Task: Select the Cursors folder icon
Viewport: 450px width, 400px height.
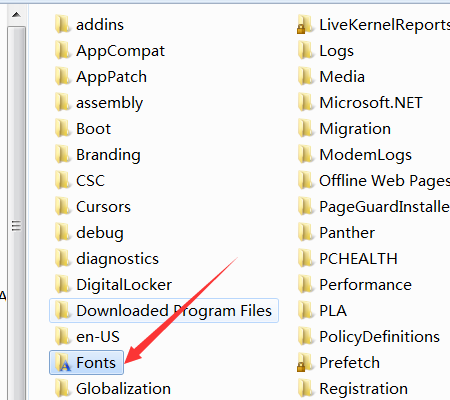Action: point(63,207)
